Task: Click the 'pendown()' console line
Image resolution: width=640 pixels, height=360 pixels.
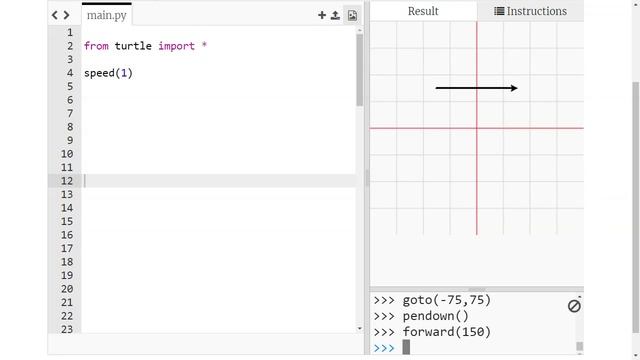Action: [x=436, y=316]
